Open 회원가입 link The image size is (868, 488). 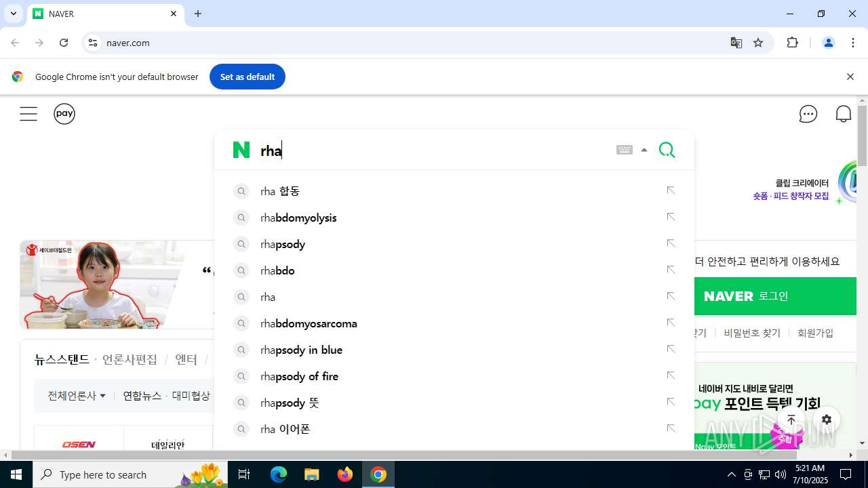(815, 333)
